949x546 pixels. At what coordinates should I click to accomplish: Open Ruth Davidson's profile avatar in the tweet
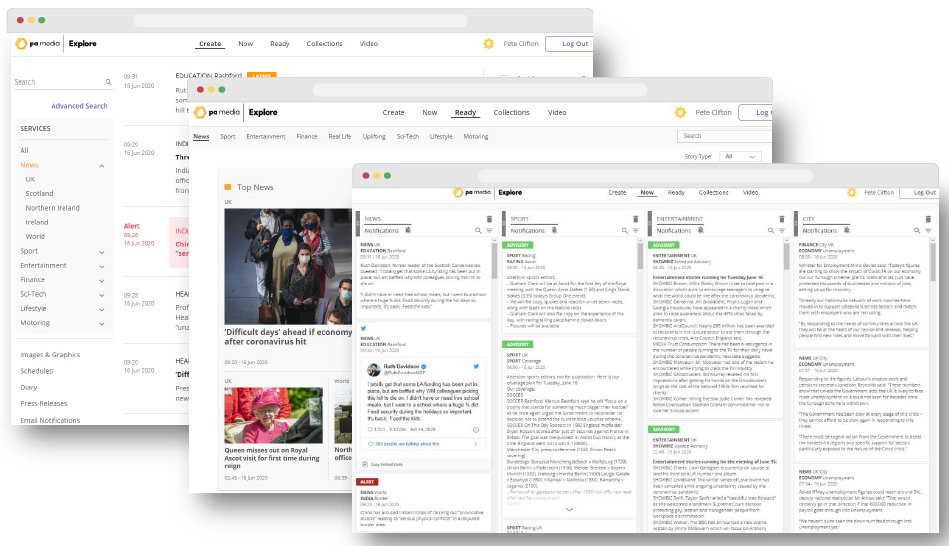pyautogui.click(x=374, y=369)
